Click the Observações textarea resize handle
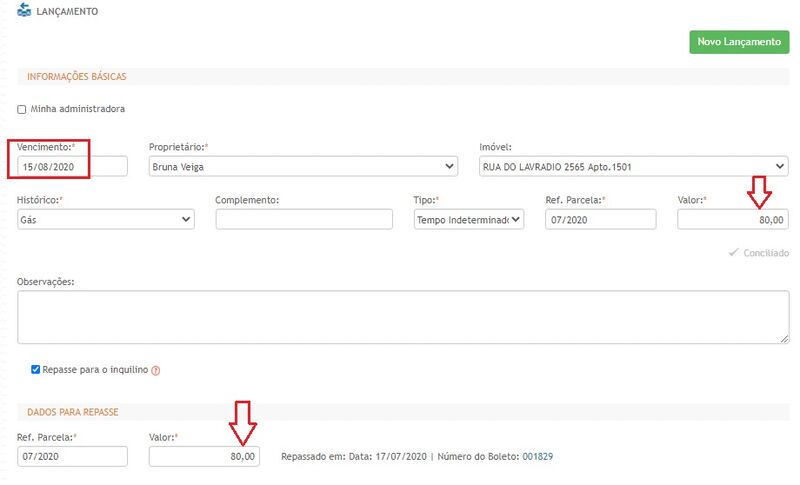Viewport: 800px width, 485px height. coord(783,339)
